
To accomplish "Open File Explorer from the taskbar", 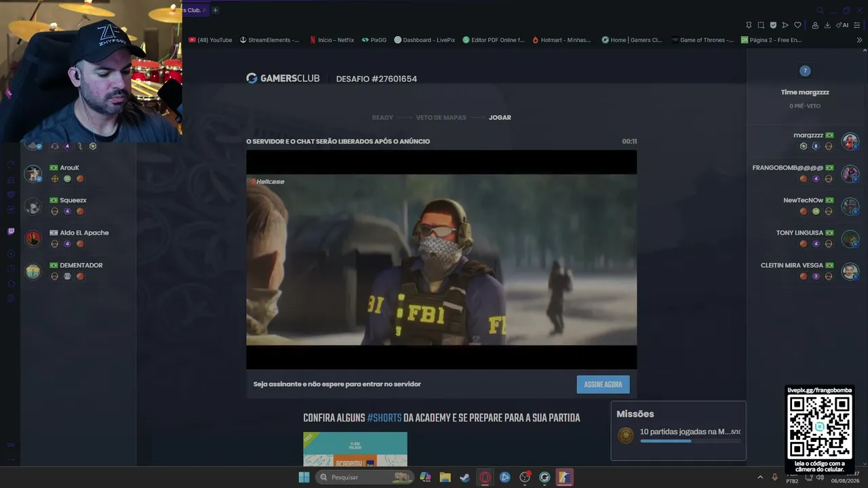I will [x=445, y=477].
